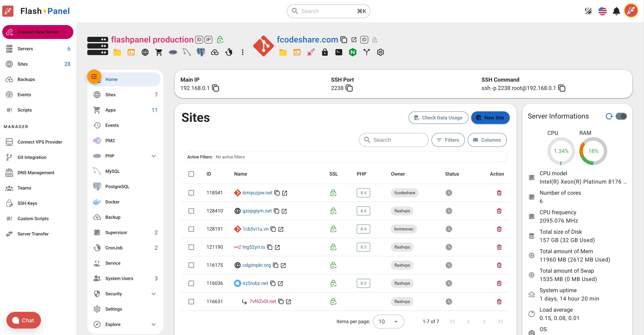Click the redirect fork icon for fcodeshare.com

(367, 52)
